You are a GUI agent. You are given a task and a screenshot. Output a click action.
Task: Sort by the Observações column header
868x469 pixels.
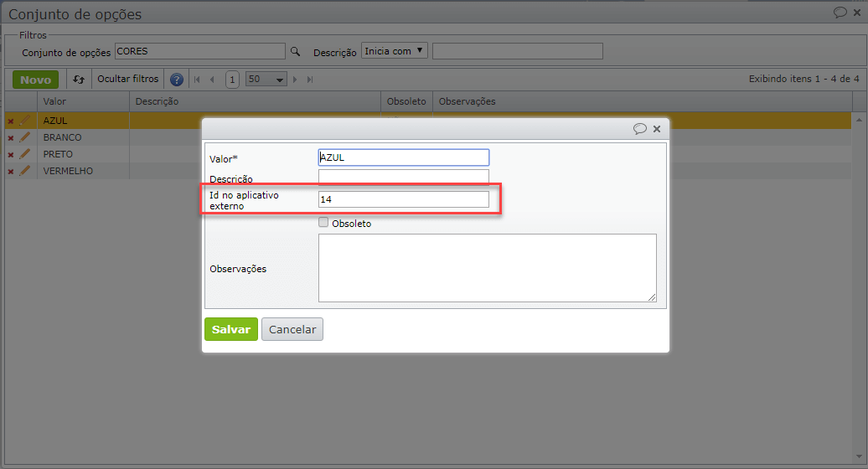(x=642, y=102)
